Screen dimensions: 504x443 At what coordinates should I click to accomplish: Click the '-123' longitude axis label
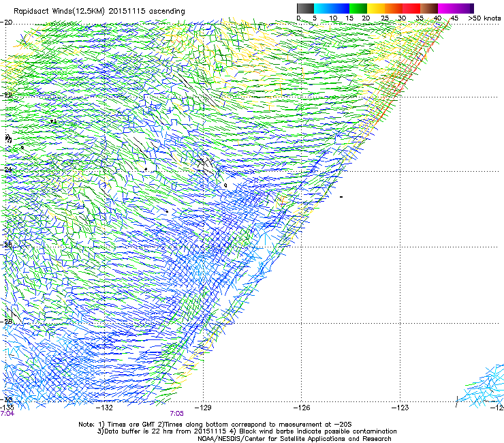coord(400,408)
